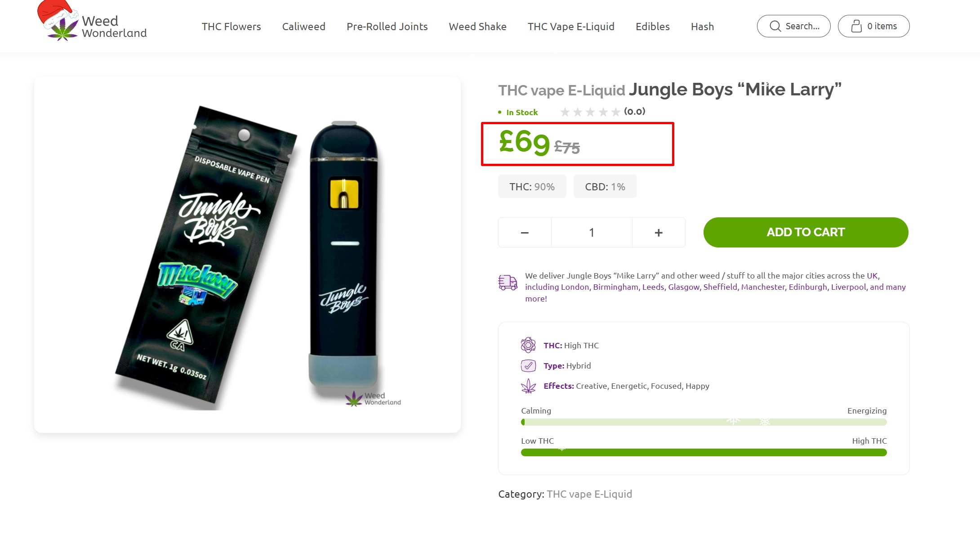
Task: Click the search magnifier icon
Action: click(x=775, y=26)
